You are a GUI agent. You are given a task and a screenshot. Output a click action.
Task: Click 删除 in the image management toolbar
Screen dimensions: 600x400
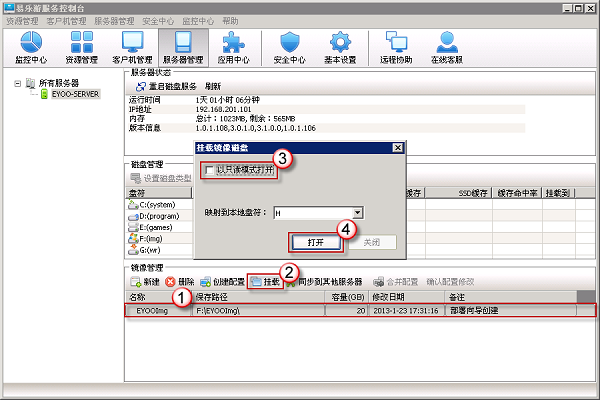[179, 283]
